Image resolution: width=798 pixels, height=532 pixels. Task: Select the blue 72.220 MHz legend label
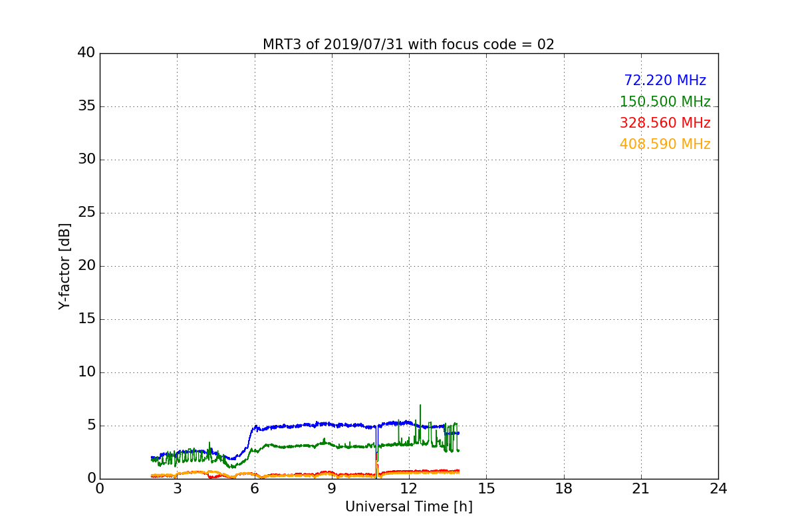coord(665,80)
